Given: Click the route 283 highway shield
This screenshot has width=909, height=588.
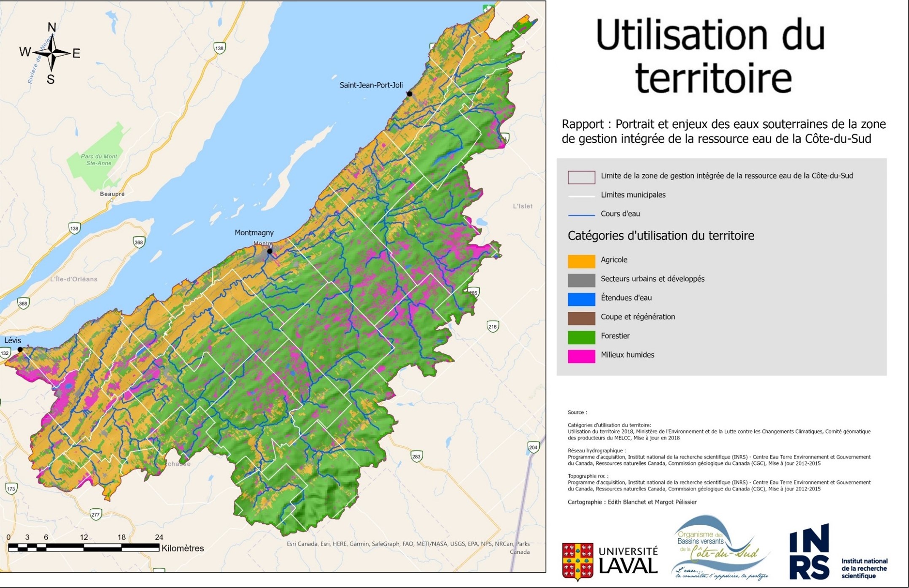Looking at the screenshot, I should click(416, 456).
